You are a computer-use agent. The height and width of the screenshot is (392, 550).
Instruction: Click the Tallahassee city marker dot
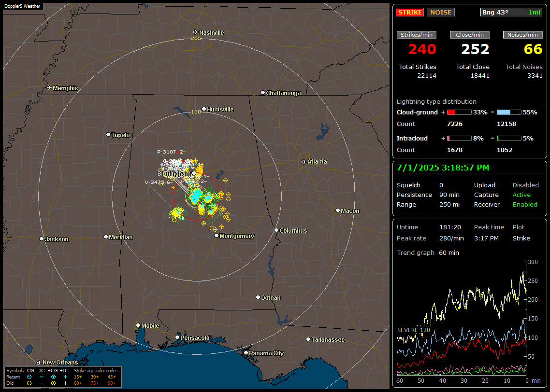click(x=308, y=339)
